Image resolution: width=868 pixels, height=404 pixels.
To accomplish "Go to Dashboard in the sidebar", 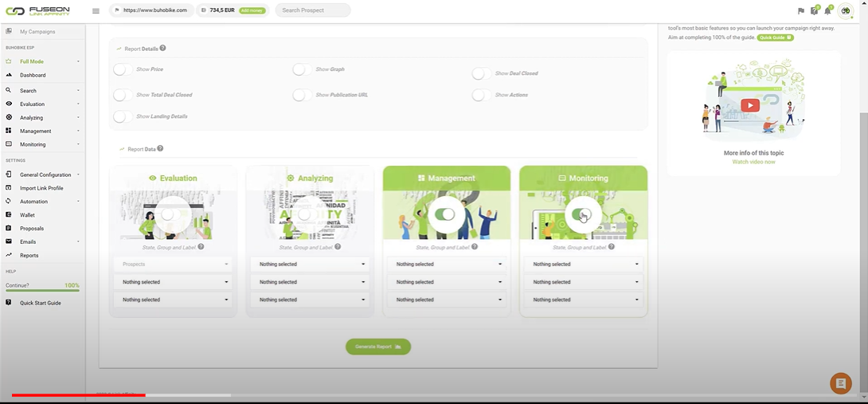I will (33, 75).
